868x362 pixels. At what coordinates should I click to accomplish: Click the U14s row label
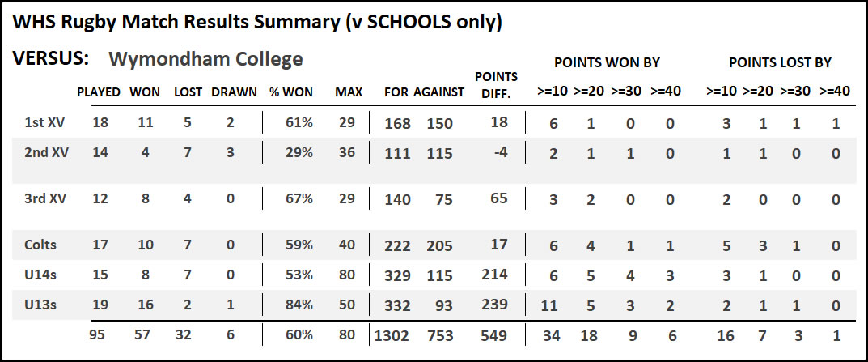(40, 275)
